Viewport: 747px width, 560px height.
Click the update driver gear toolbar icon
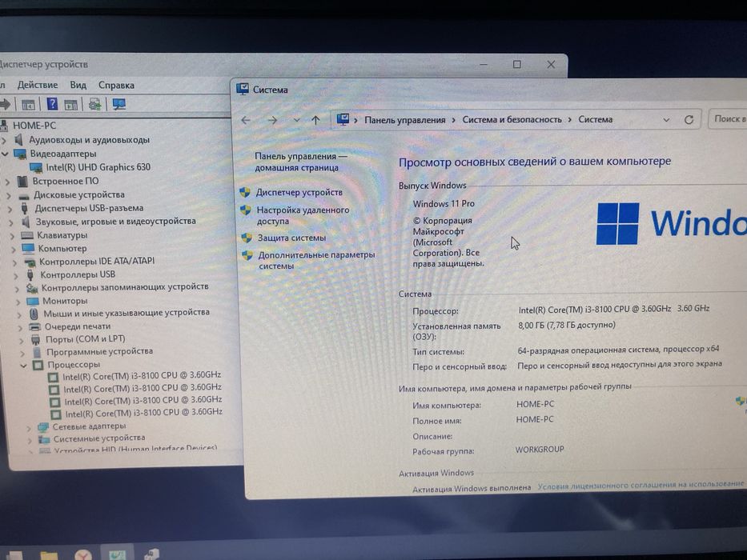click(94, 104)
